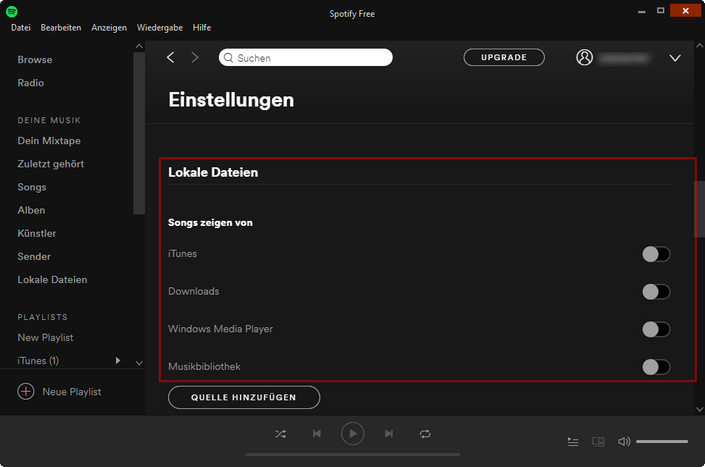The height and width of the screenshot is (467, 705).
Task: Click the iTunes source label
Action: click(x=183, y=254)
